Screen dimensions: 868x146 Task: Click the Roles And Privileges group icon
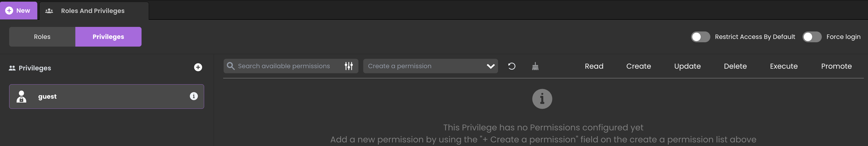[x=49, y=11]
